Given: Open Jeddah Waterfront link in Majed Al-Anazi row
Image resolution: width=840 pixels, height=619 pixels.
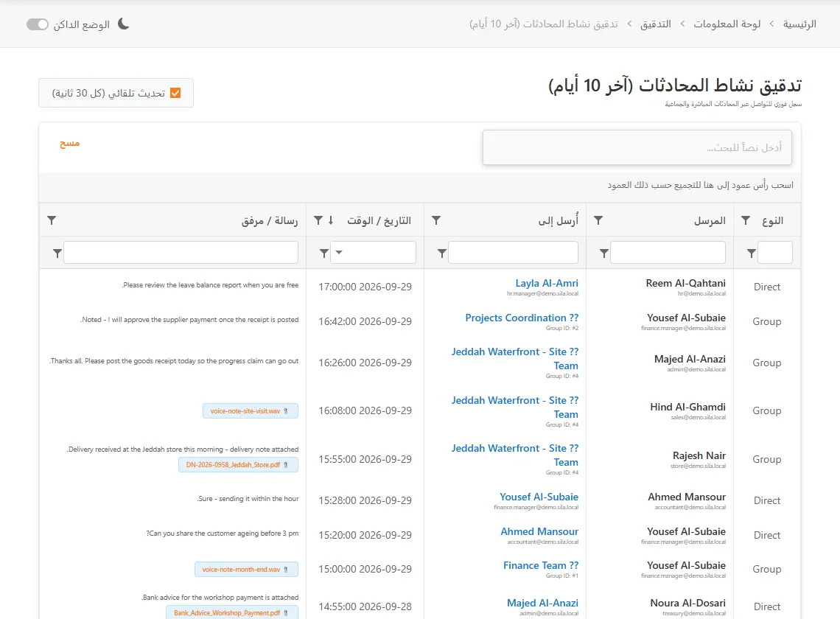Looking at the screenshot, I should [515, 359].
